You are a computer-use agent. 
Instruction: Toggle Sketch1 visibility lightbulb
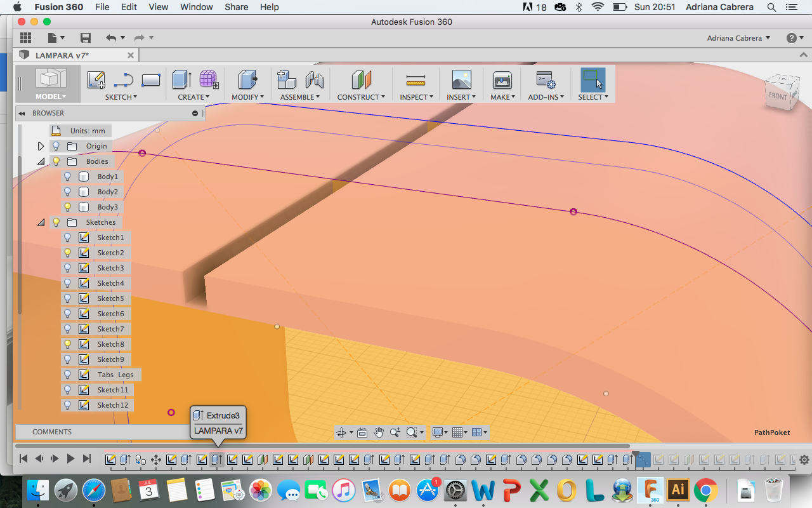pos(68,237)
